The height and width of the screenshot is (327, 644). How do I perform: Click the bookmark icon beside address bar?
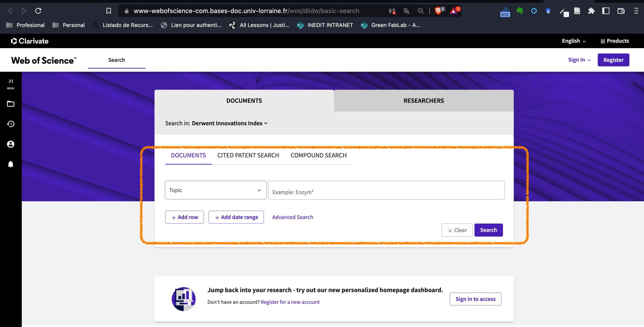(109, 11)
